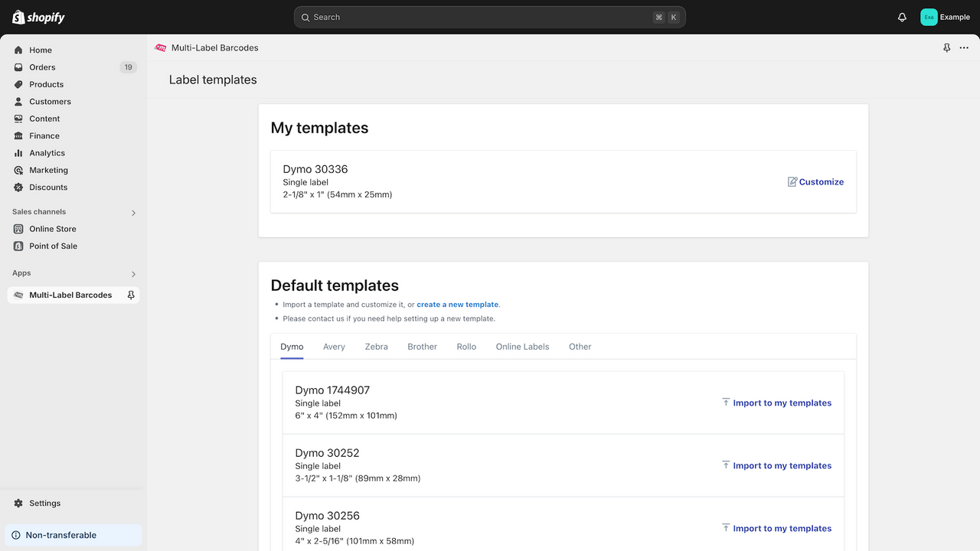This screenshot has height=551, width=980.
Task: Click the Dymo 30256 title text
Action: click(x=327, y=516)
